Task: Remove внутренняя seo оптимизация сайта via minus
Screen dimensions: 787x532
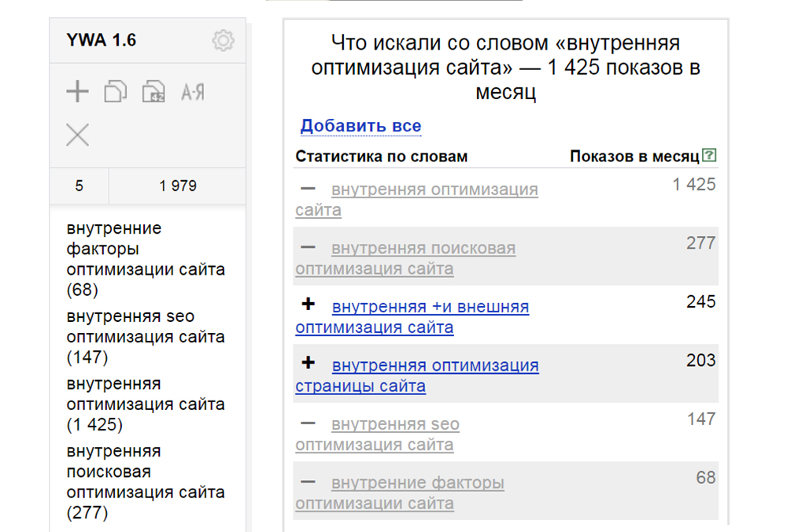Action: 309,423
